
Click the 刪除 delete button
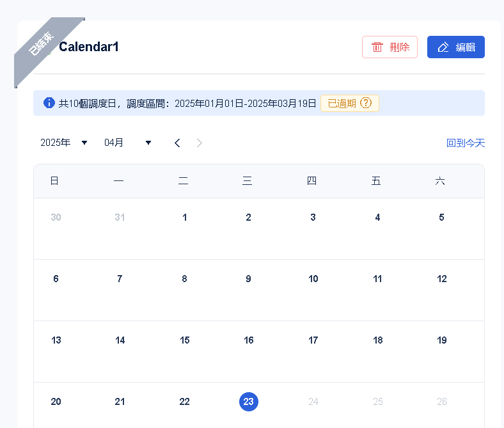[390, 47]
